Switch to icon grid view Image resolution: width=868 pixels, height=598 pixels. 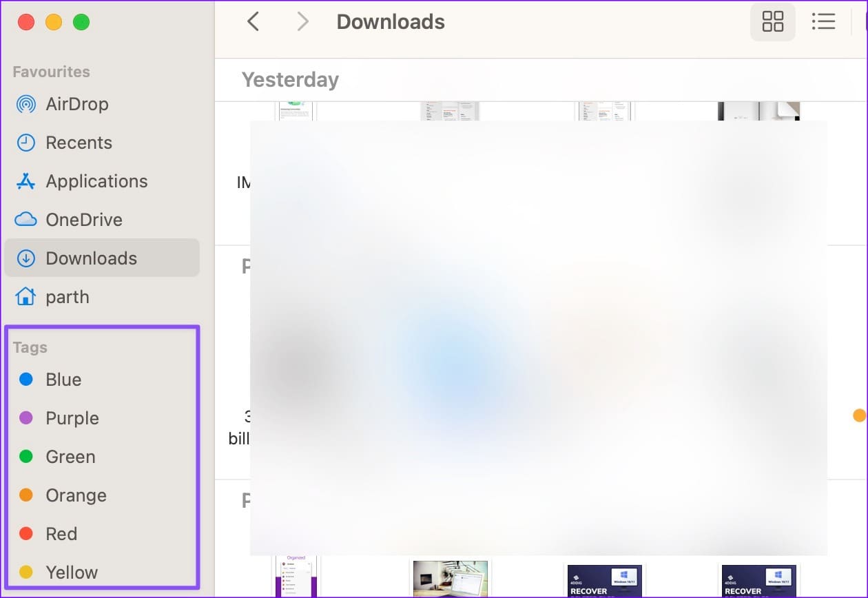pos(773,22)
